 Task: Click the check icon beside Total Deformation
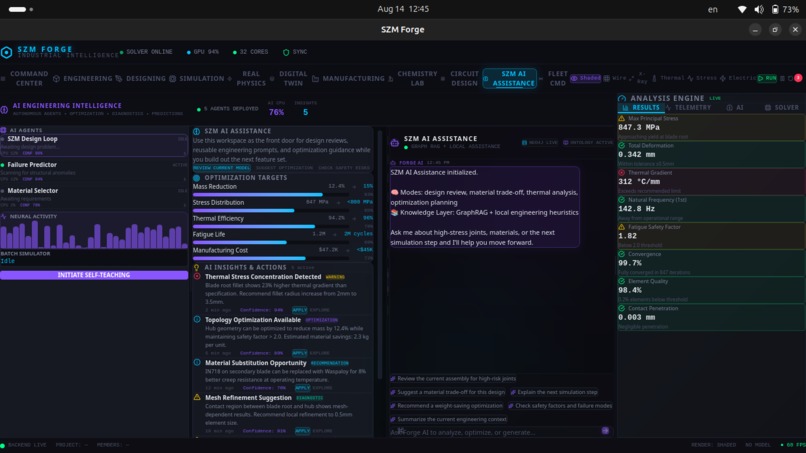tap(621, 146)
